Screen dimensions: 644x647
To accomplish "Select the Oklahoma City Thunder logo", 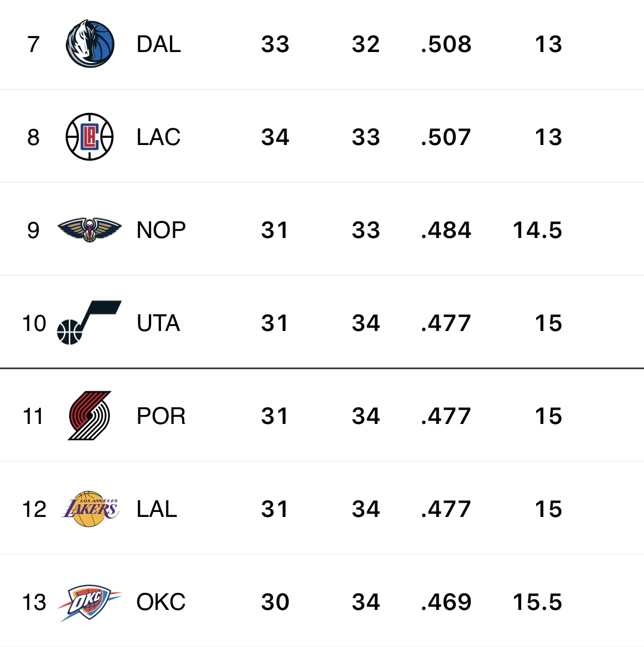I will 90,602.
